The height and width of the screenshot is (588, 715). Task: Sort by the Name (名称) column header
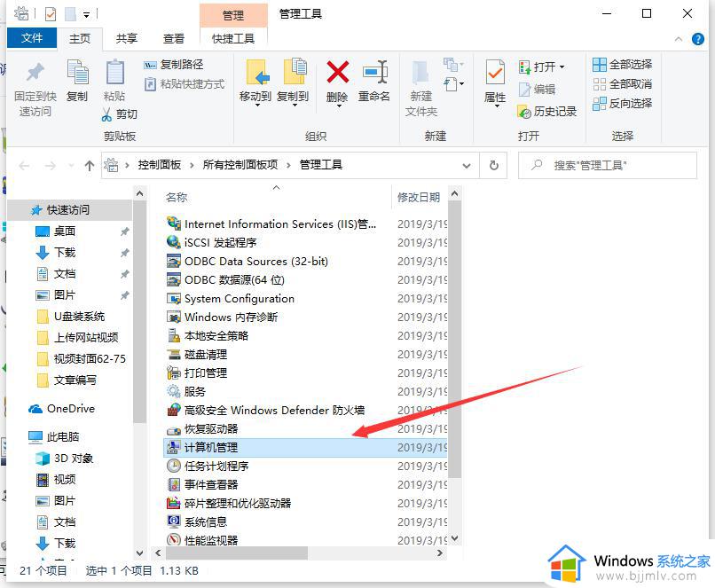(177, 198)
